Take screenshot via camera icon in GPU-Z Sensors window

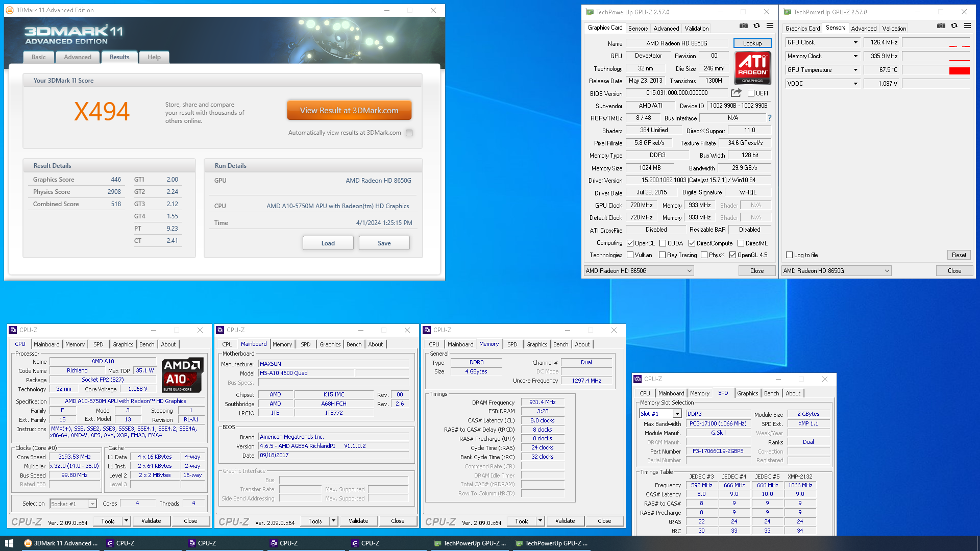pyautogui.click(x=941, y=26)
